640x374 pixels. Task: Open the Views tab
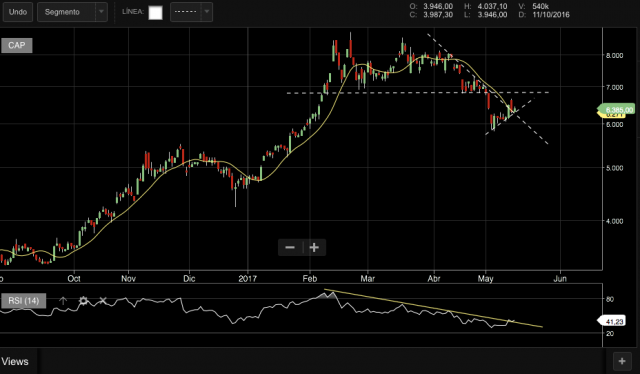tap(15, 361)
